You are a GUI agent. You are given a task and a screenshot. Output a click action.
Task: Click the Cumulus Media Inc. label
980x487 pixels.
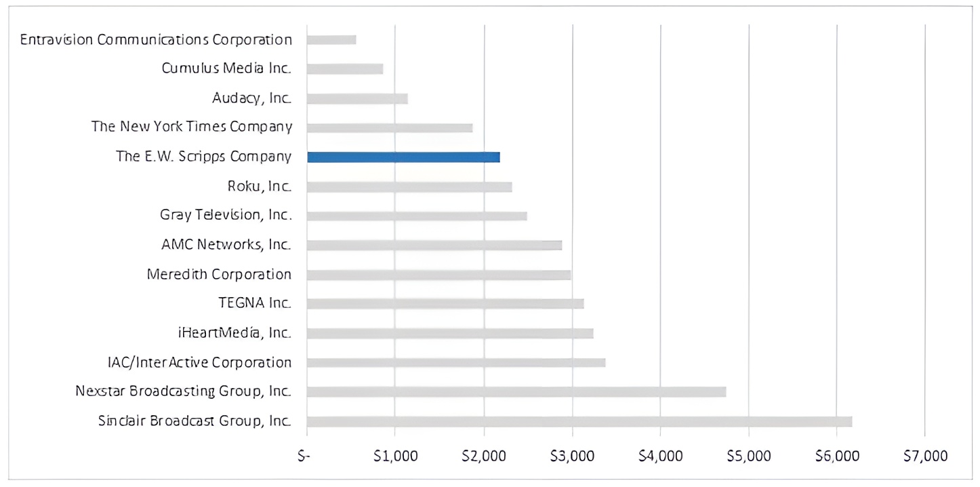(227, 69)
